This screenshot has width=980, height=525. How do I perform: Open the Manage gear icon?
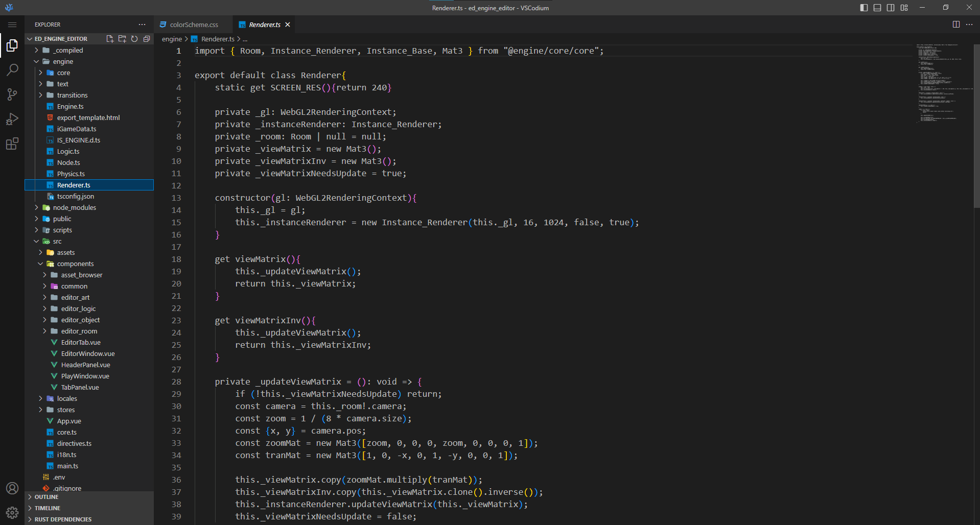(12, 512)
